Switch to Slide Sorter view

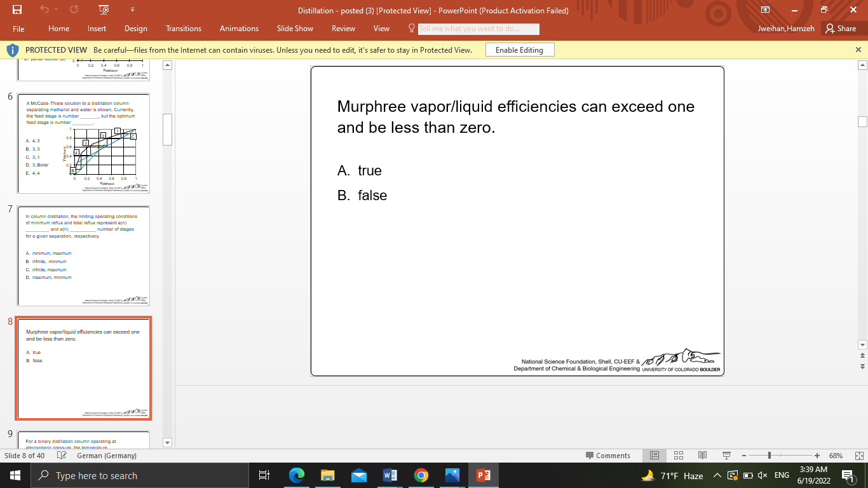click(x=678, y=456)
